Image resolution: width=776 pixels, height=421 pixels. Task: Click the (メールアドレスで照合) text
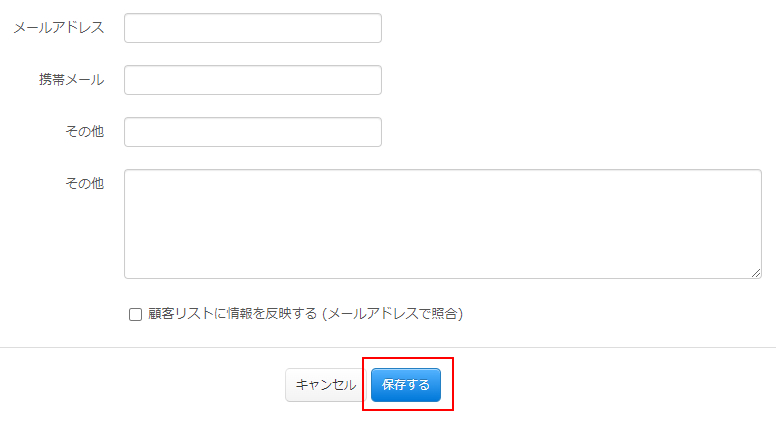click(393, 314)
